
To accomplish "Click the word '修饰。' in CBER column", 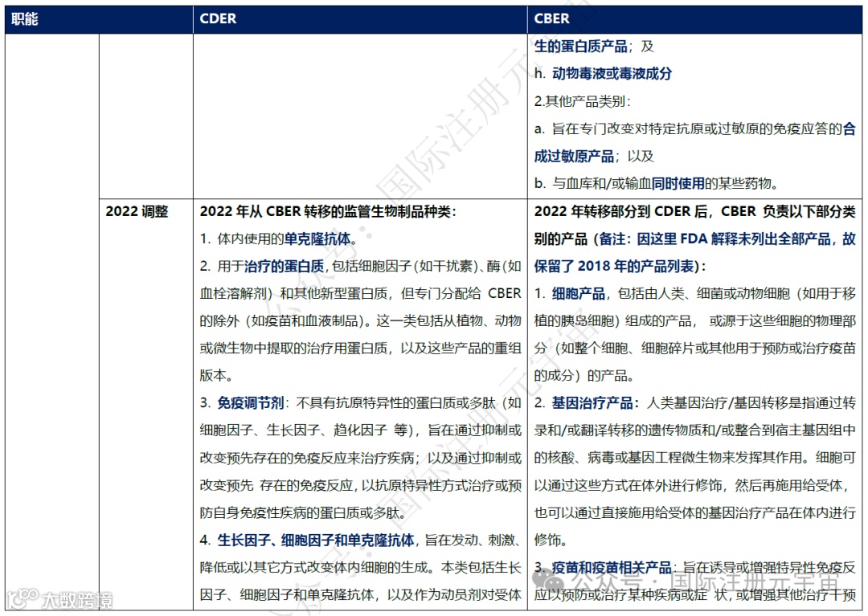I will tap(551, 541).
